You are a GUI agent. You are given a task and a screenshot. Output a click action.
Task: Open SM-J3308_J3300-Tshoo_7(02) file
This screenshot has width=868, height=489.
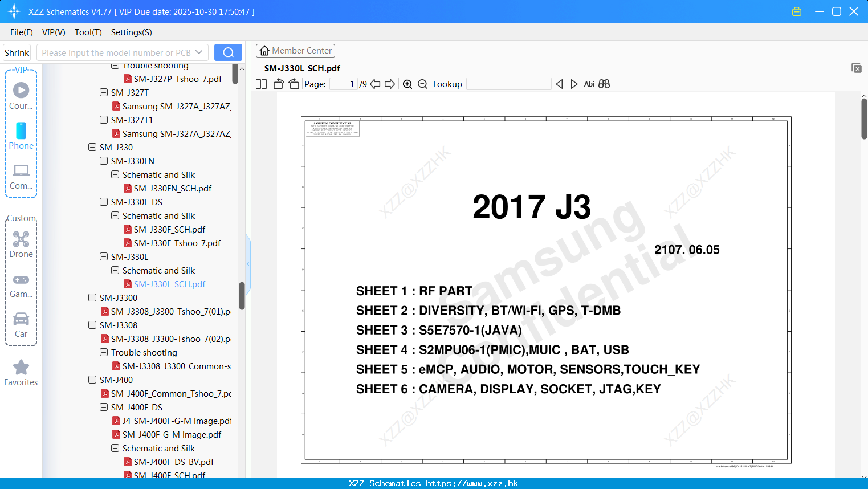click(171, 339)
